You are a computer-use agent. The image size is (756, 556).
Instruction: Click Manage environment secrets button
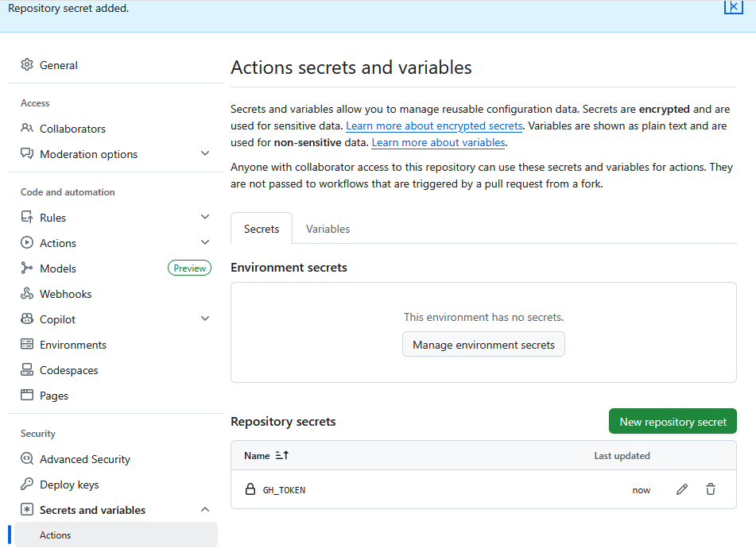[483, 345]
